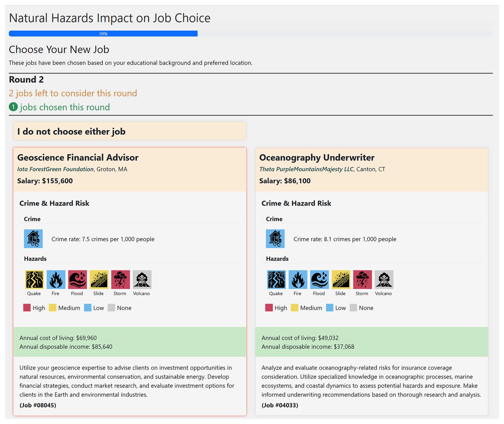Screen dimensions: 504x424
Task: Click the Flood hazard icon for Groton job
Action: [x=77, y=279]
